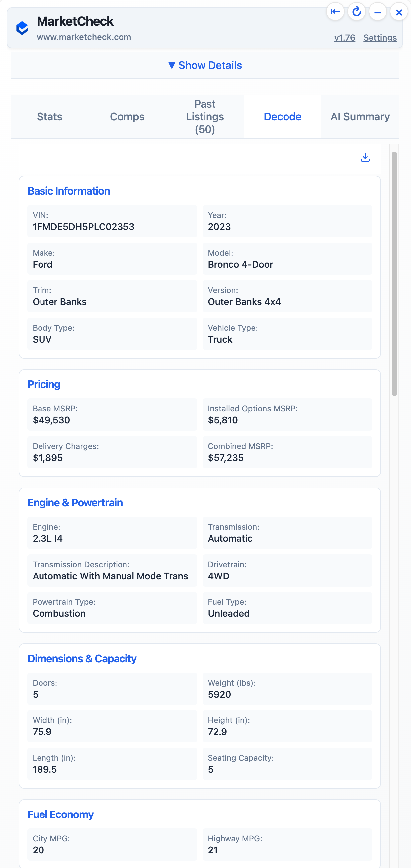Image resolution: width=411 pixels, height=868 pixels.
Task: Click the Basic Information section heading
Action: (x=69, y=191)
